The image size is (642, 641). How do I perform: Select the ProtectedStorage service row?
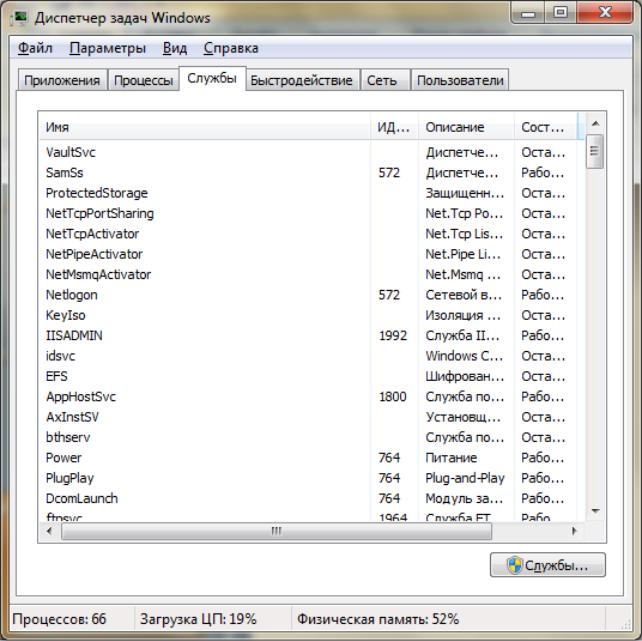click(x=308, y=193)
